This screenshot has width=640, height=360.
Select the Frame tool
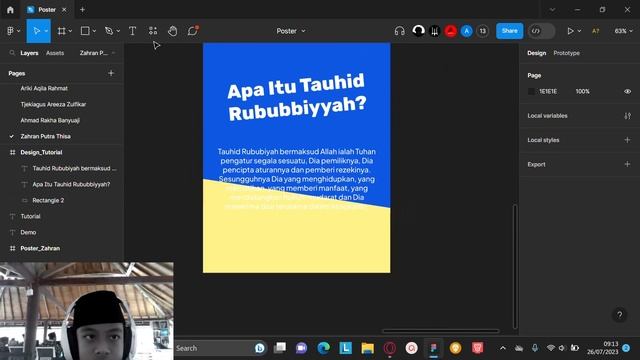click(61, 31)
